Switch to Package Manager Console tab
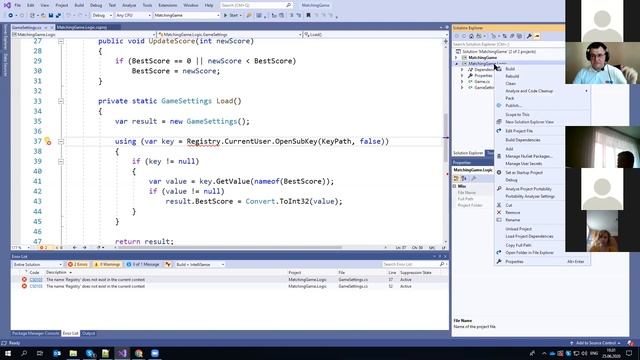The width and height of the screenshot is (640, 360). click(36, 333)
